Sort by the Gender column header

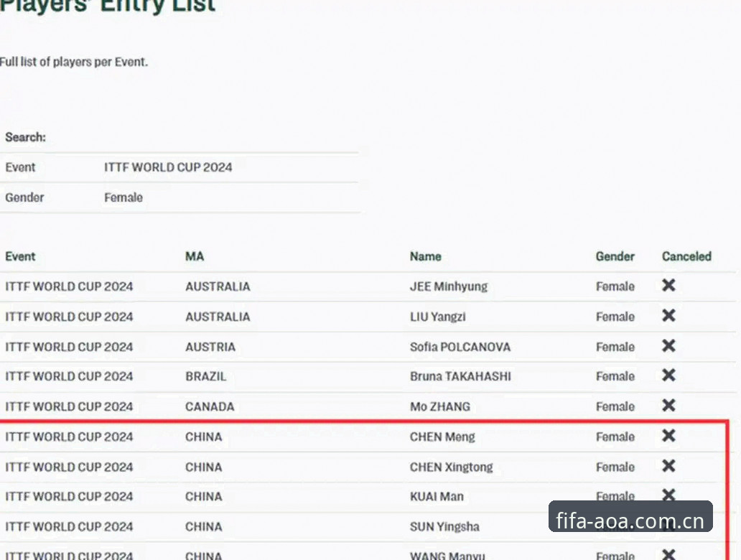(x=615, y=256)
